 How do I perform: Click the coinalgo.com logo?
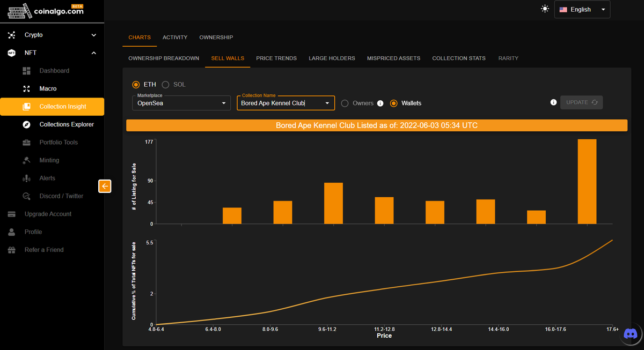click(x=46, y=11)
